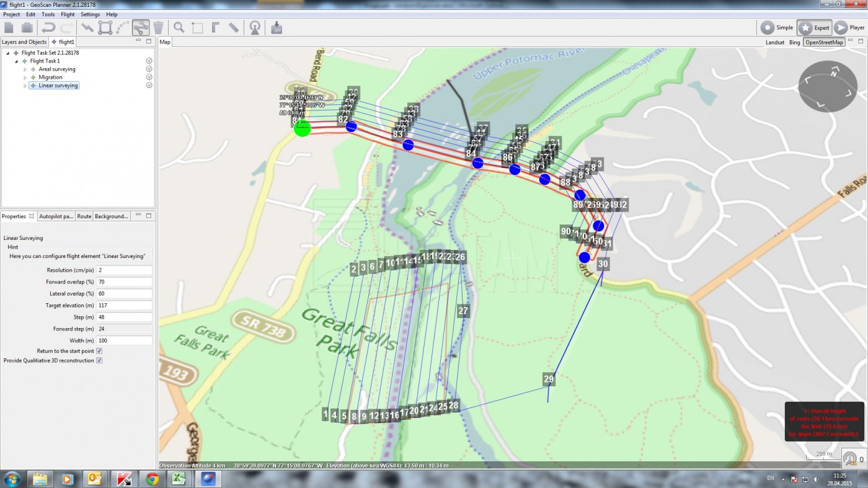Expand the Linear surveying tree item

pos(25,86)
